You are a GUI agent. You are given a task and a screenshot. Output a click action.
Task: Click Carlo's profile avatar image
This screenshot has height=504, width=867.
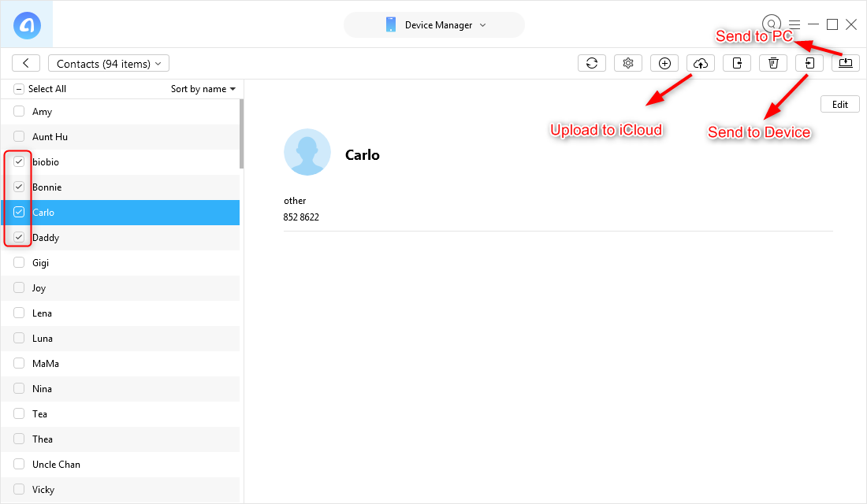pyautogui.click(x=307, y=152)
